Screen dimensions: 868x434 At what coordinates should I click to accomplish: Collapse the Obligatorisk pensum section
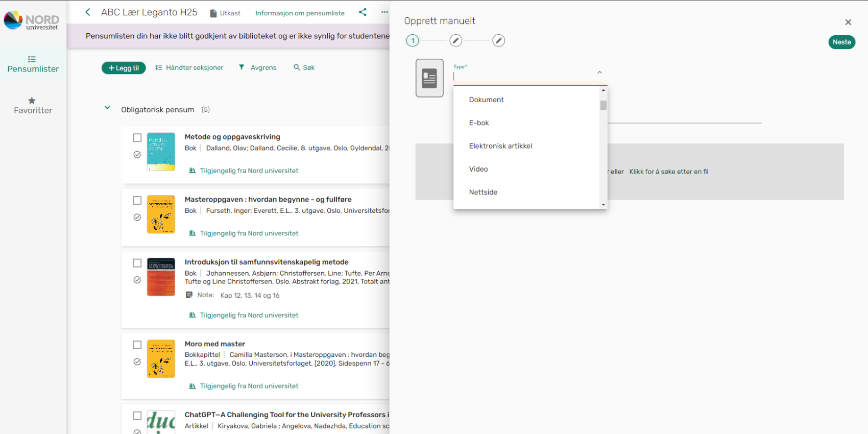(x=107, y=108)
